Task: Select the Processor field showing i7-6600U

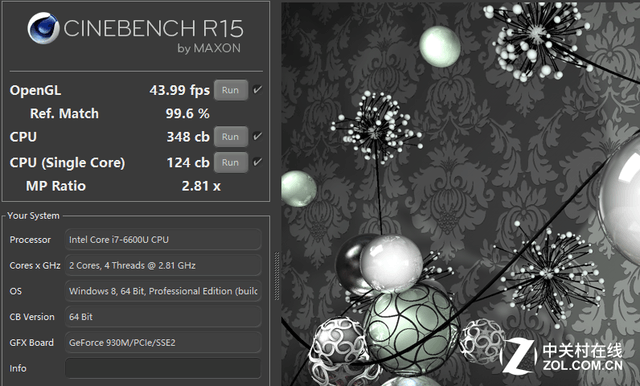Action: point(163,240)
